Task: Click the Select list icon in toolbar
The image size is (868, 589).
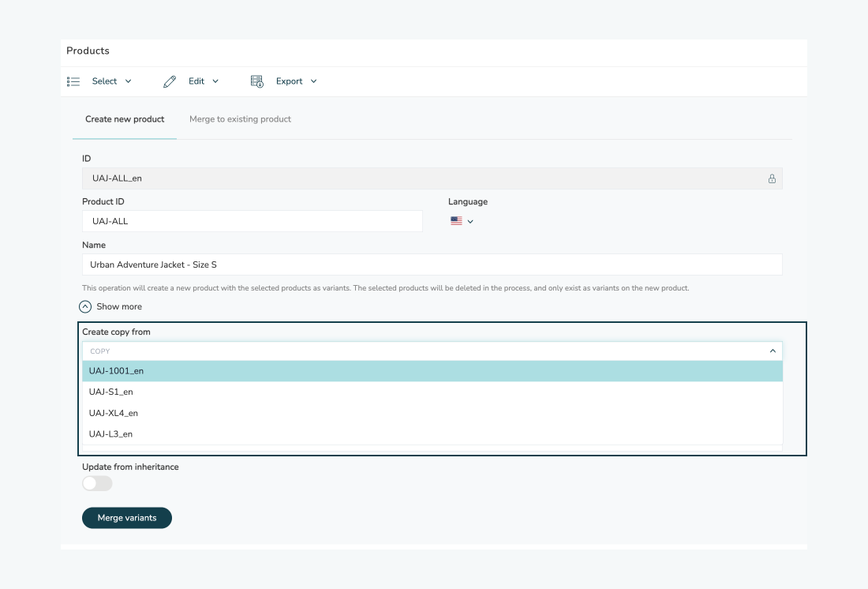Action: click(73, 81)
